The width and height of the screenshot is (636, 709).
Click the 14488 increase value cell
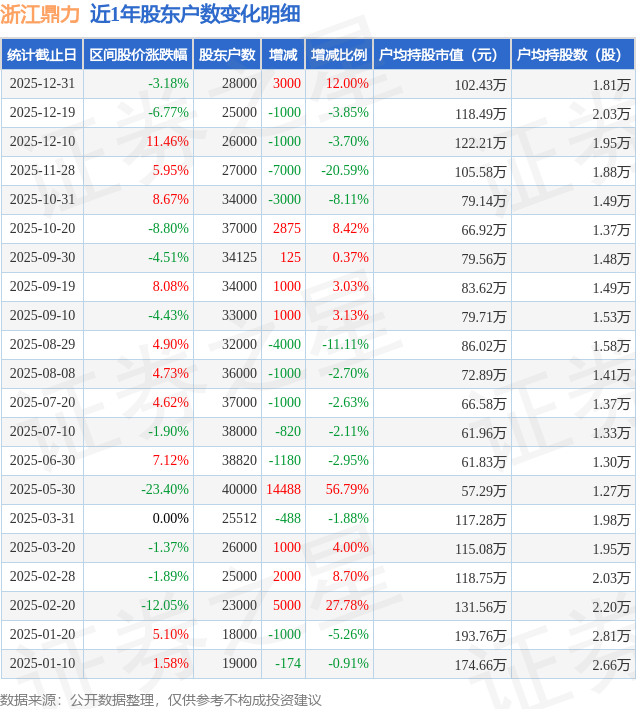click(x=284, y=490)
